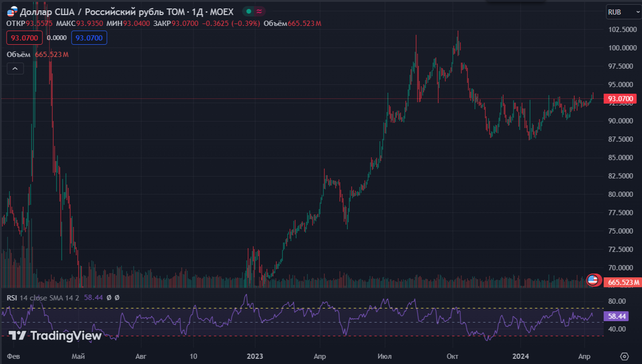Click the ЗАКР 93.0700 close value

point(175,24)
